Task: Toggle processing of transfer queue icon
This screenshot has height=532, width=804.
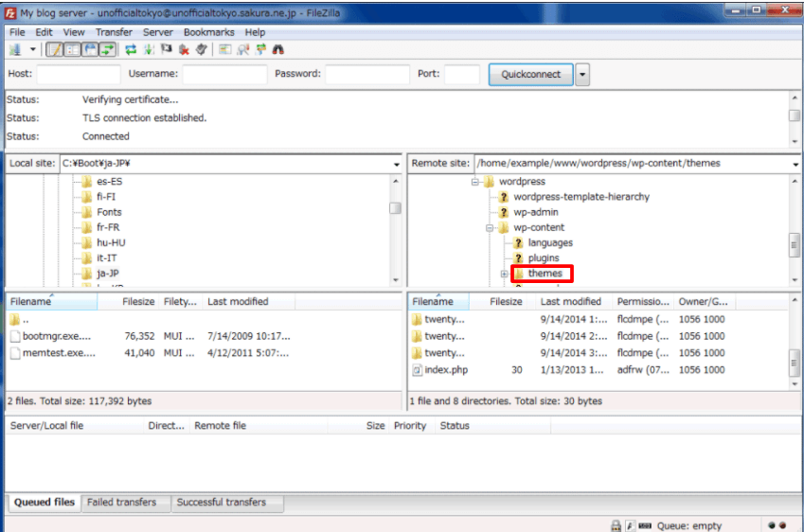Action: pyautogui.click(x=149, y=50)
